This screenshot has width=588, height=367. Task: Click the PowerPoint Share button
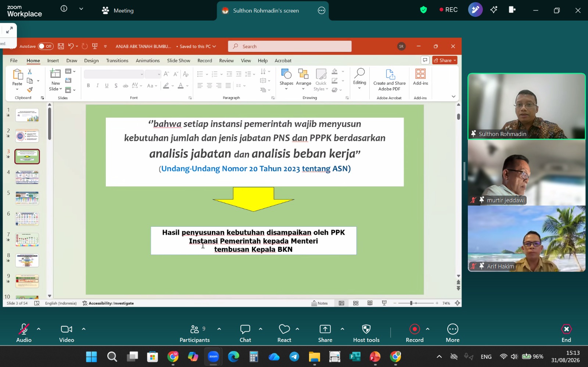pos(445,60)
